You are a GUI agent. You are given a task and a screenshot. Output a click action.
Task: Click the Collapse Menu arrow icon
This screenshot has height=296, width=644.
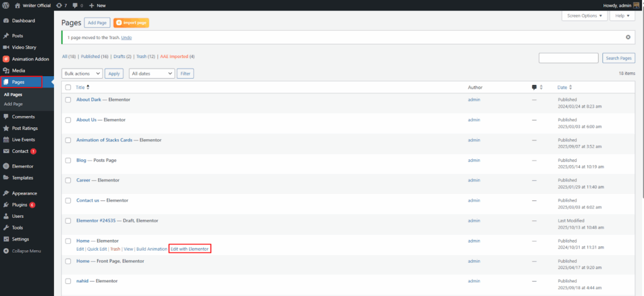point(6,251)
